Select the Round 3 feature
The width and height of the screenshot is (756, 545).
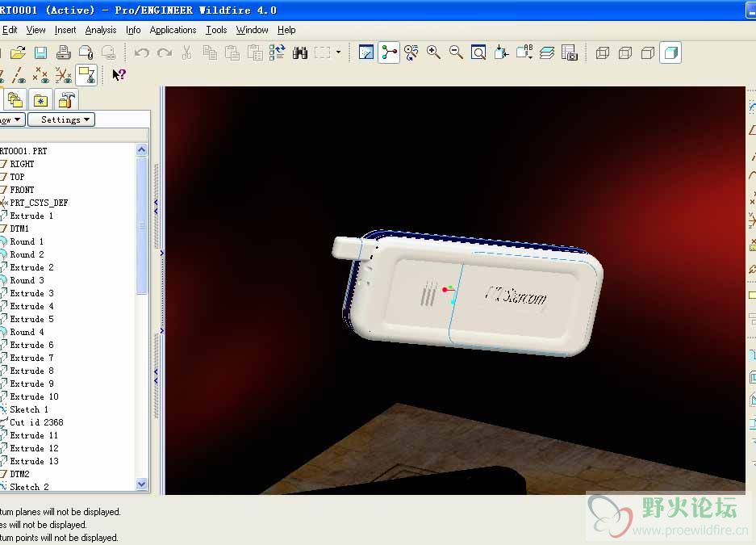click(x=27, y=280)
